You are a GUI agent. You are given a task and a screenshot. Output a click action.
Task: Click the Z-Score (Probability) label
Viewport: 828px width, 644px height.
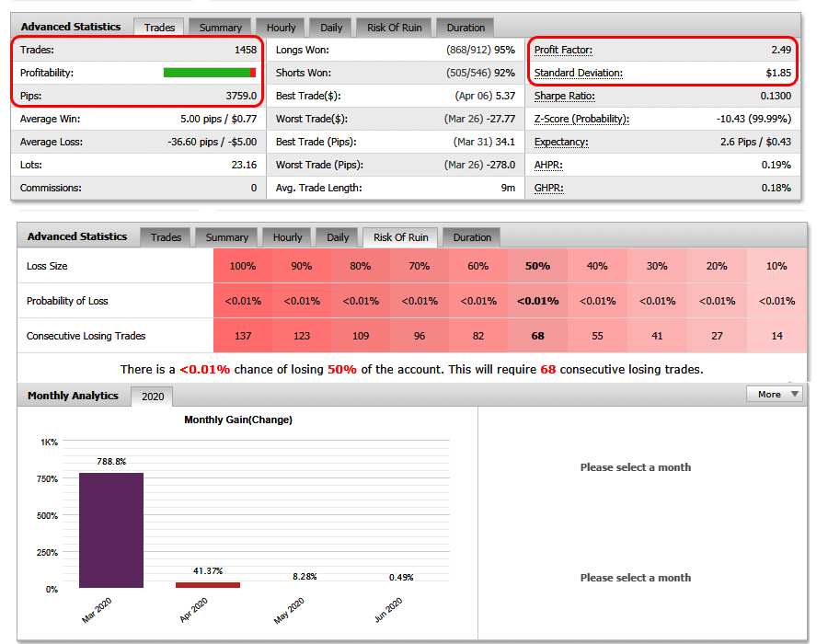coord(581,119)
